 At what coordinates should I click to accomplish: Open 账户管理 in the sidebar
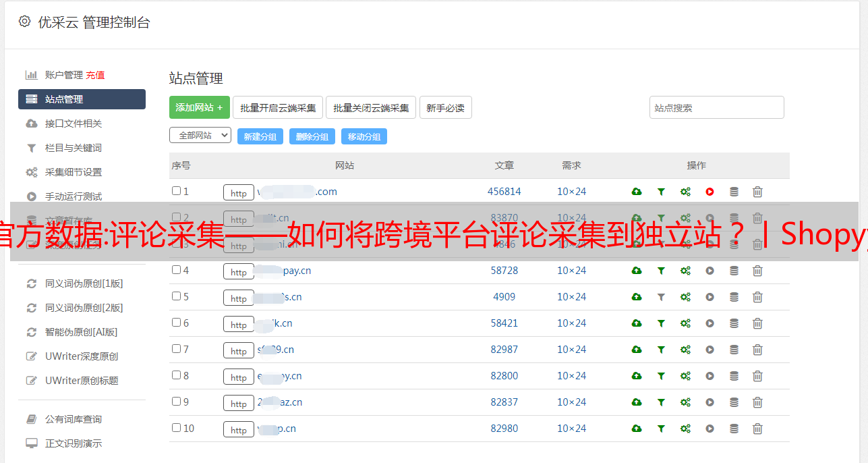point(63,75)
